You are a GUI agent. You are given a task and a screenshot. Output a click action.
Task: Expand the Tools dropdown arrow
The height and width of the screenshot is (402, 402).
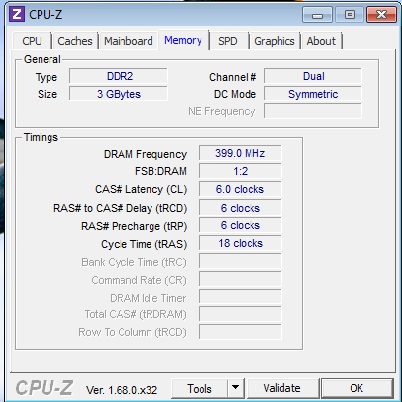point(236,388)
